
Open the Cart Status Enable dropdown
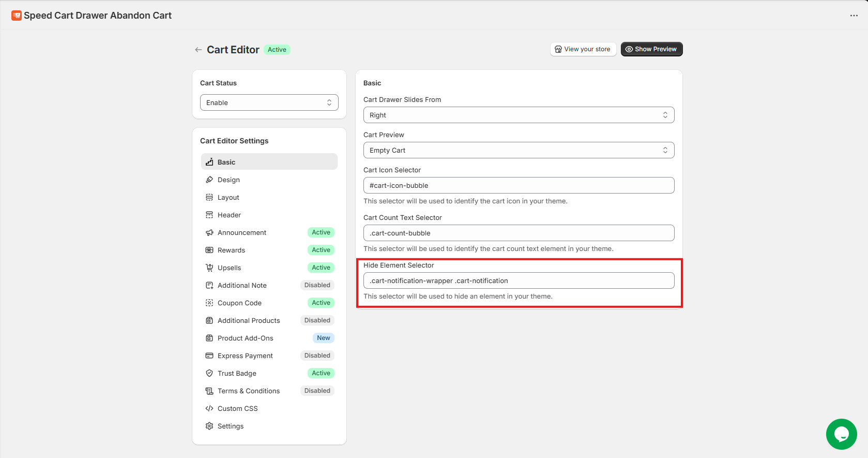(x=269, y=102)
